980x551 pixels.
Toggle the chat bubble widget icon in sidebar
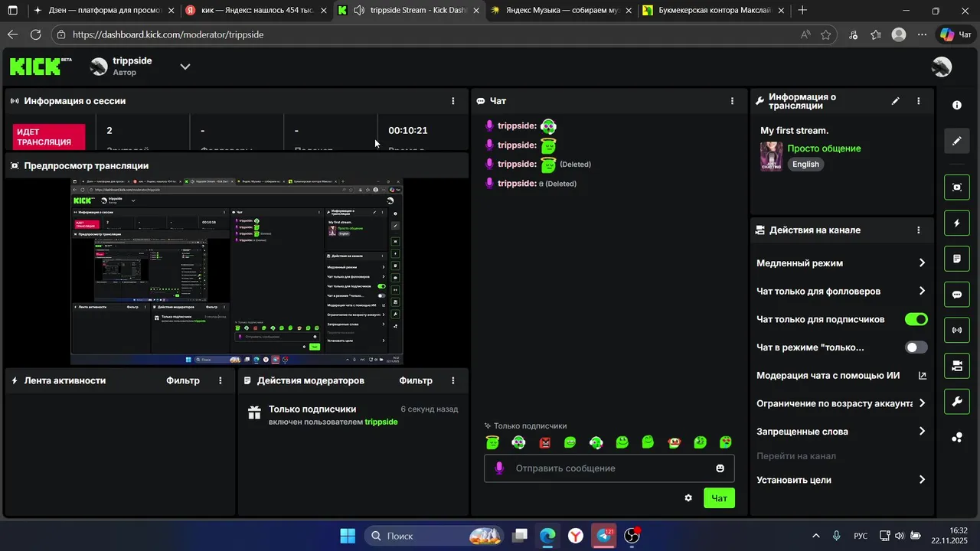click(x=957, y=295)
